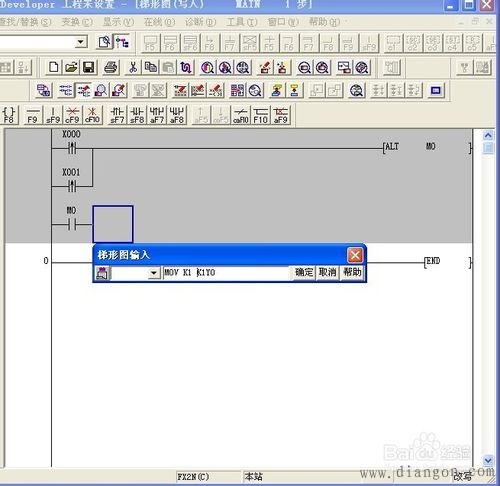The height and width of the screenshot is (486, 500).
Task: Click the document with magnifier icon
Action: [x=105, y=43]
